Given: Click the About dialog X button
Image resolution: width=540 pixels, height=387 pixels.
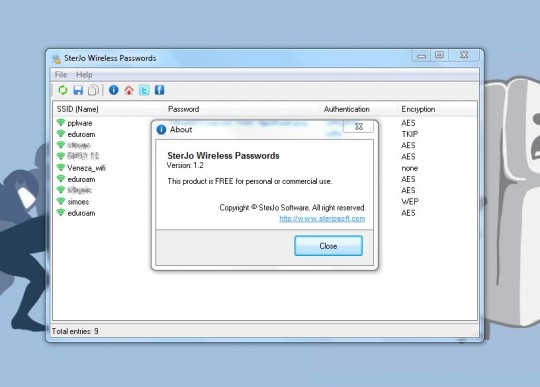Looking at the screenshot, I should pyautogui.click(x=359, y=126).
